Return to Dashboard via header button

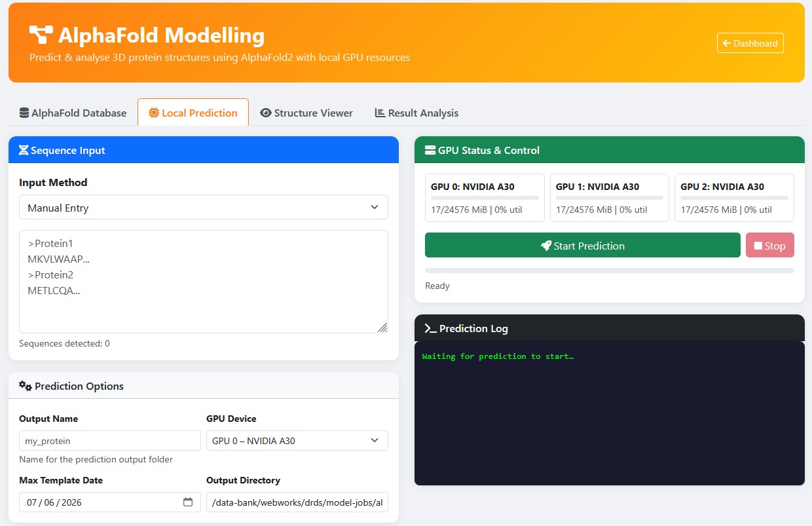coord(750,43)
